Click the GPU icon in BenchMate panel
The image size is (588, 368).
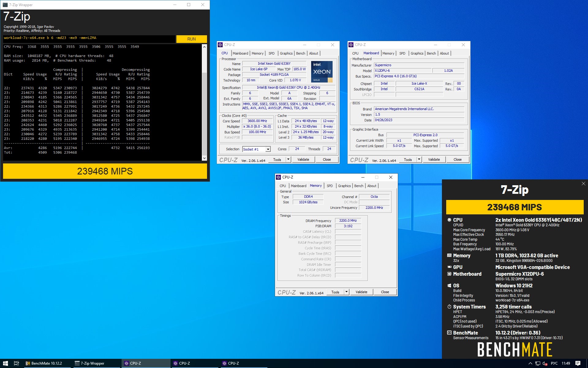point(449,267)
